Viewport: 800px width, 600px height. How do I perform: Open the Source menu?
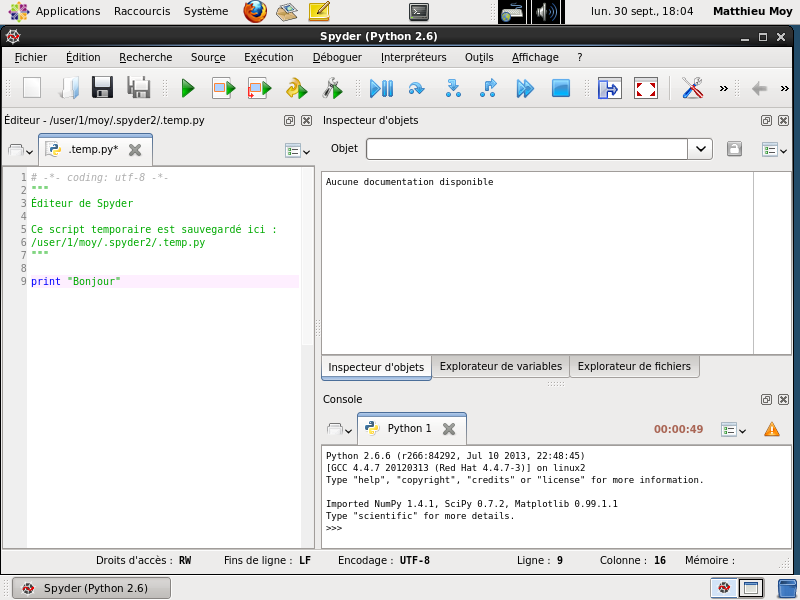pos(208,57)
